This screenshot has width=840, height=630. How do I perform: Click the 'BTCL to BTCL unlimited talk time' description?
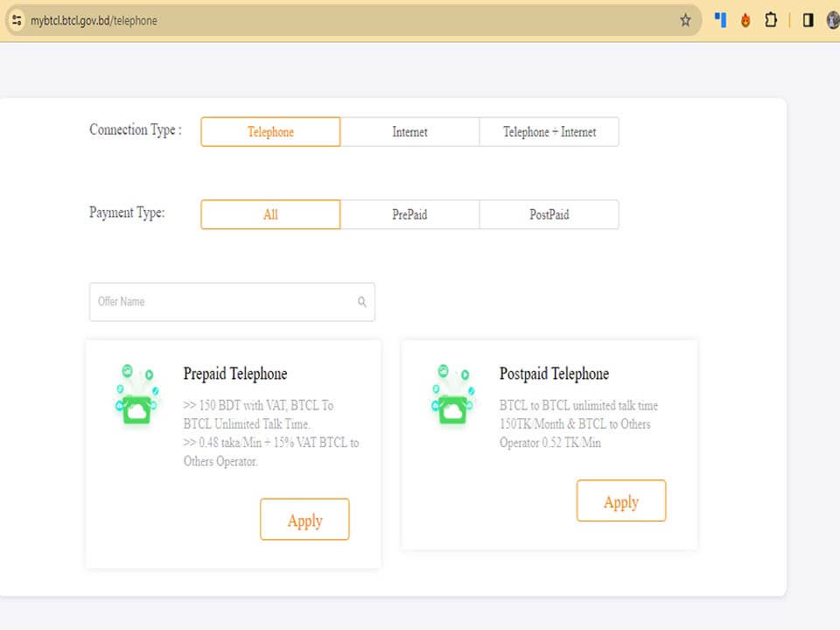(578, 423)
